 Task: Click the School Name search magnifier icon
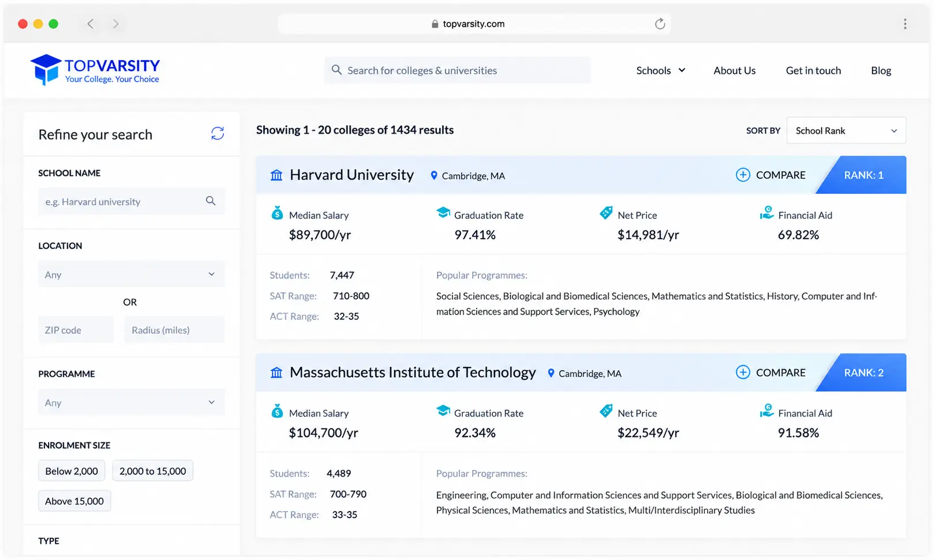point(211,201)
